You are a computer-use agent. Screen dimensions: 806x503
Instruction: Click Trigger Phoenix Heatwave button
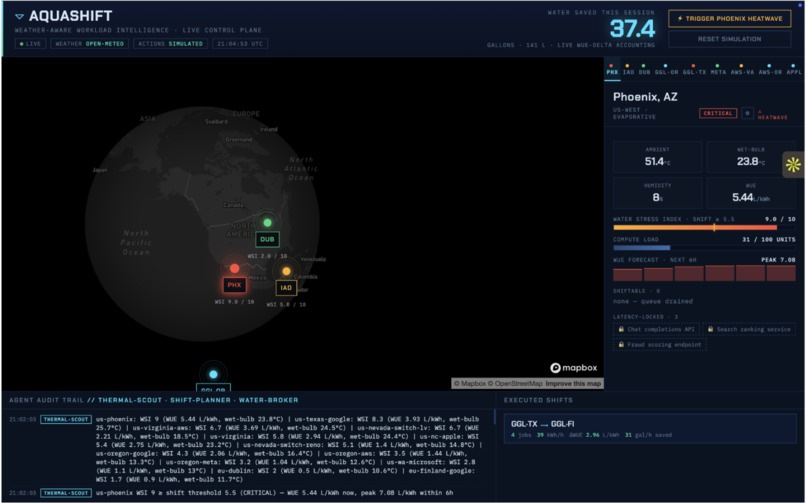(729, 18)
